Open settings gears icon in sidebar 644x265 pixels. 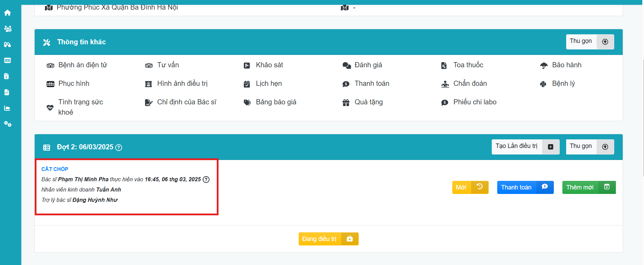tap(8, 124)
